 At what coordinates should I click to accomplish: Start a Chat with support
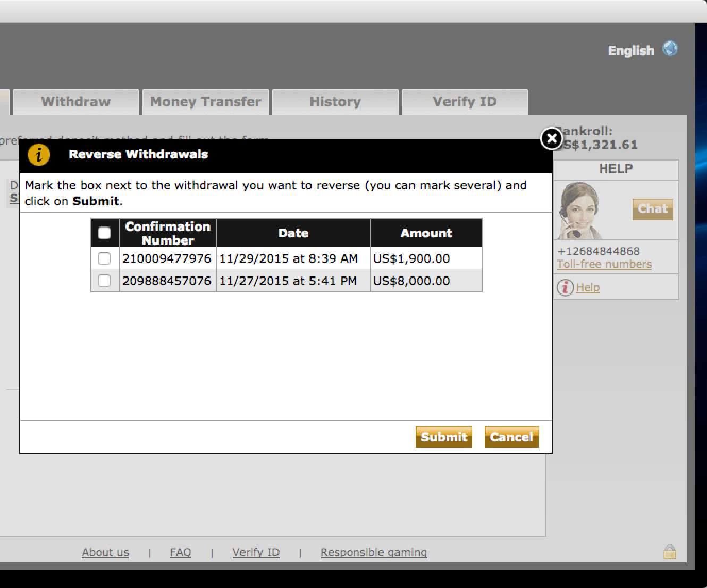pos(653,209)
